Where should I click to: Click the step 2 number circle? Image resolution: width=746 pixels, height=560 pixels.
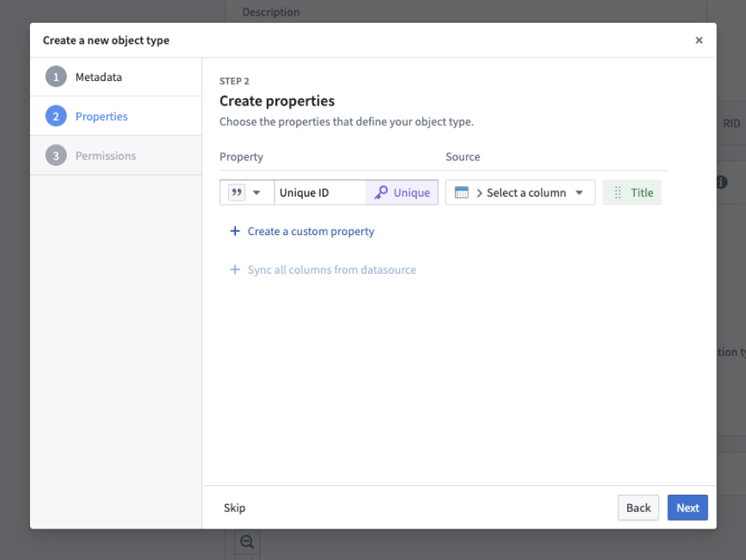[x=56, y=116]
